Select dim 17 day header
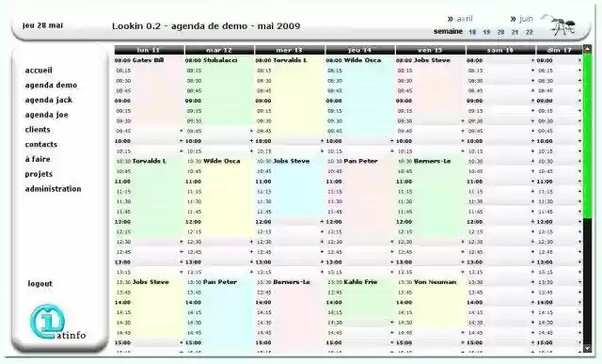The height and width of the screenshot is (364, 602). (x=560, y=50)
